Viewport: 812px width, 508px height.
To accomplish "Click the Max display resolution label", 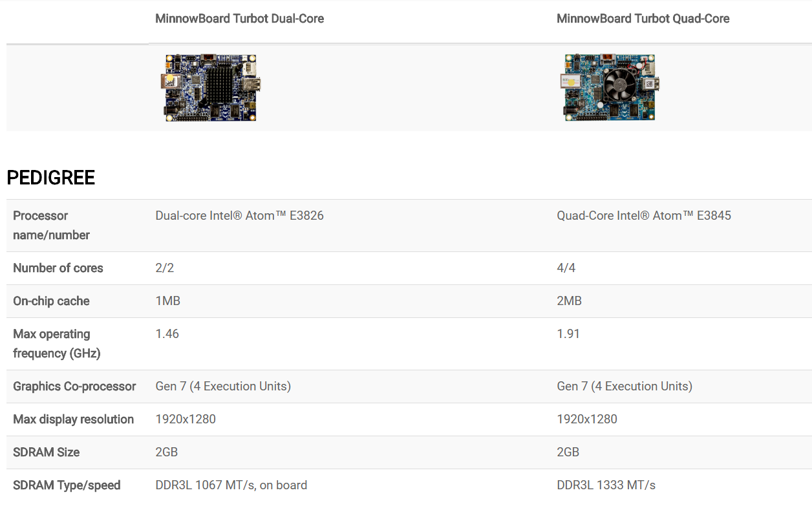I will 74,419.
